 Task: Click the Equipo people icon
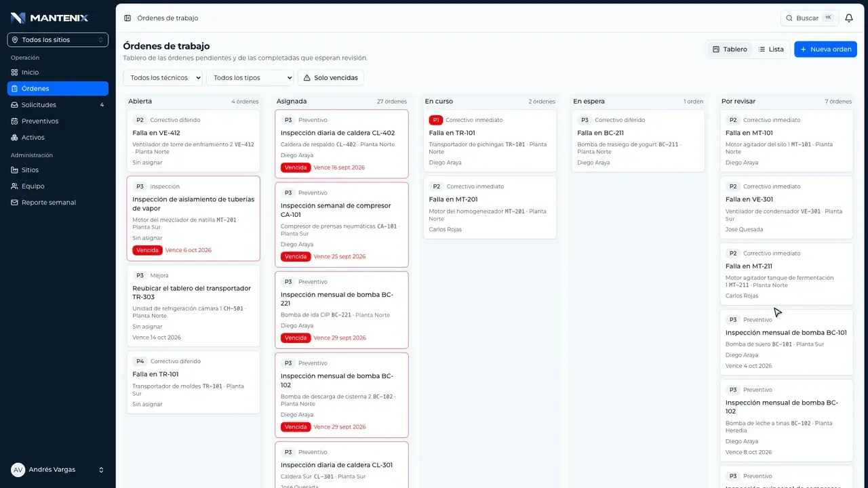tap(15, 186)
